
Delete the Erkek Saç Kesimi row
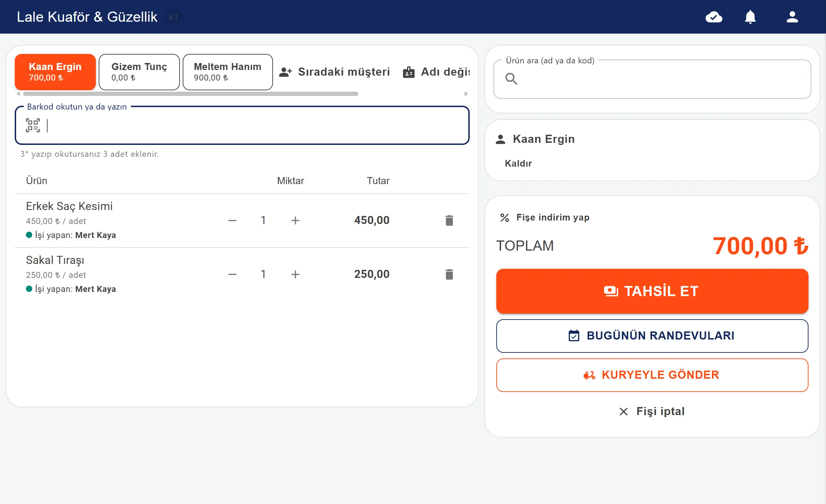tap(449, 220)
